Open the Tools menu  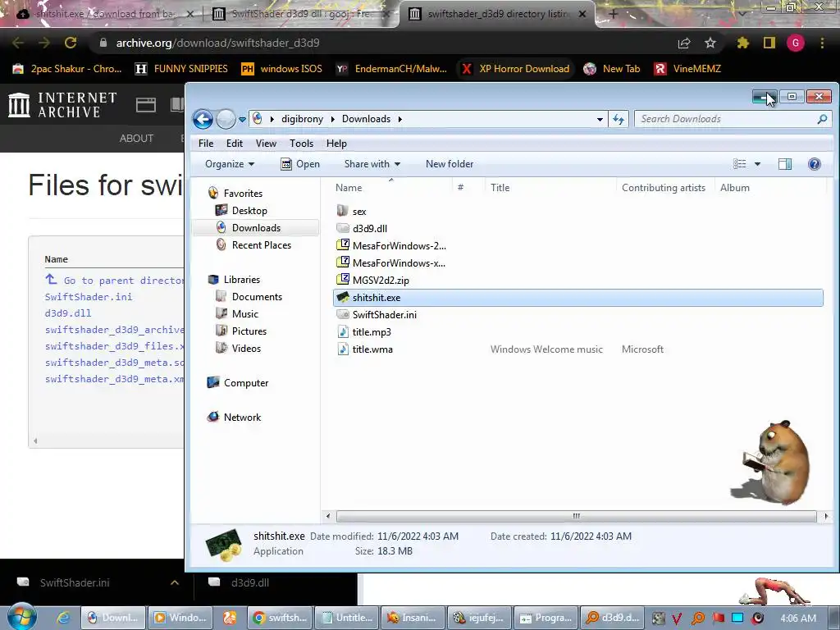point(301,144)
